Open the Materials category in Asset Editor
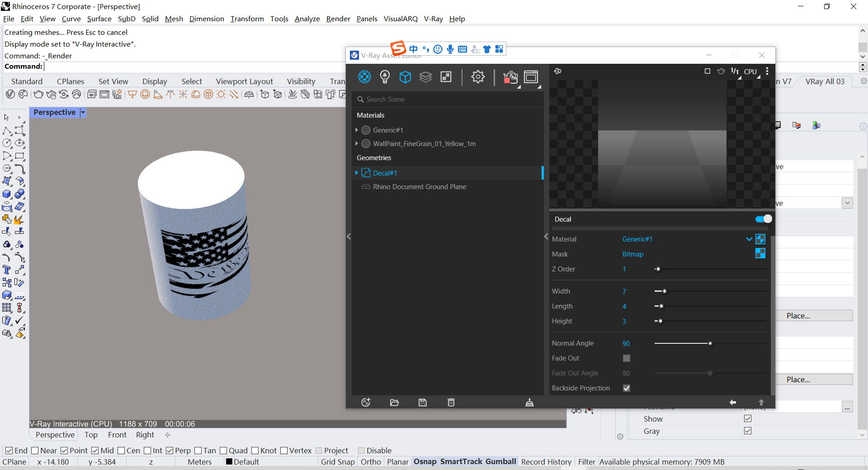Image resolution: width=868 pixels, height=470 pixels. tap(364, 77)
